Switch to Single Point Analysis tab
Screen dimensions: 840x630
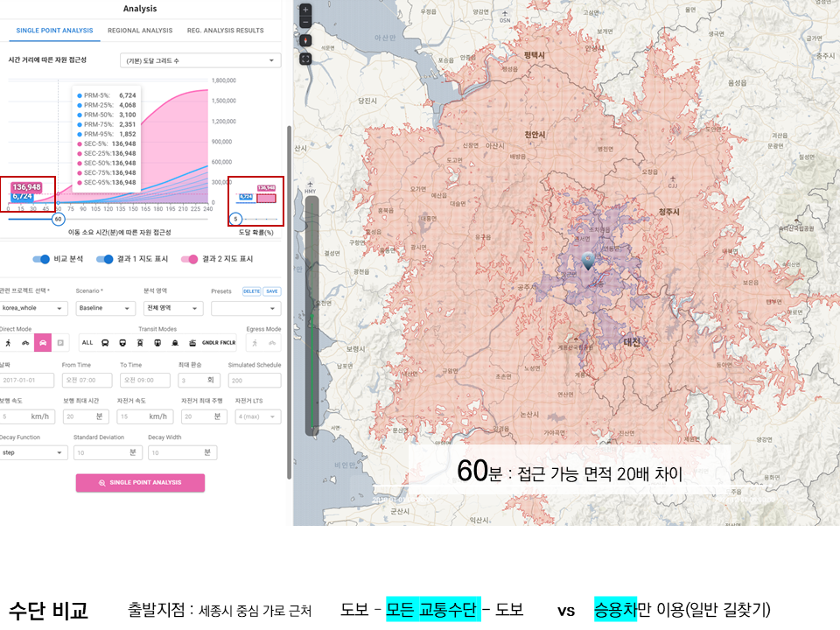54,31
